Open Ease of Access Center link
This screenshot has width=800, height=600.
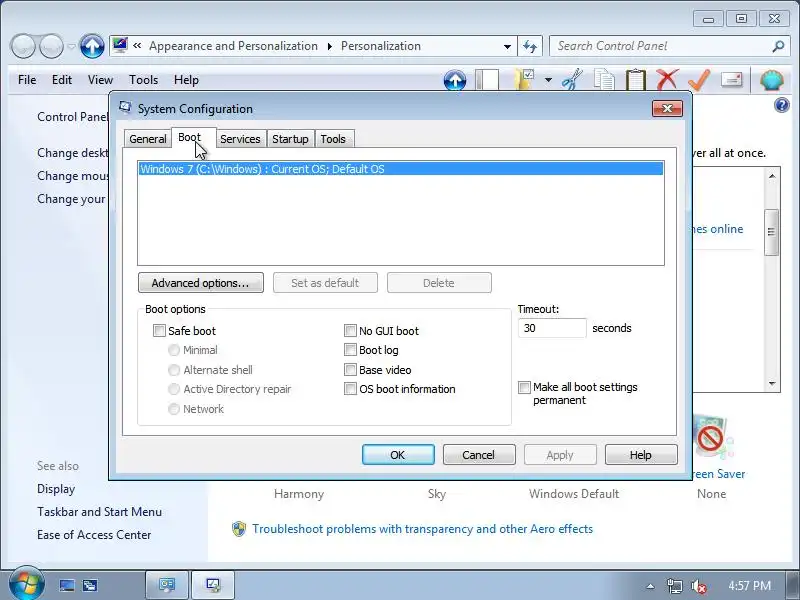coord(94,535)
